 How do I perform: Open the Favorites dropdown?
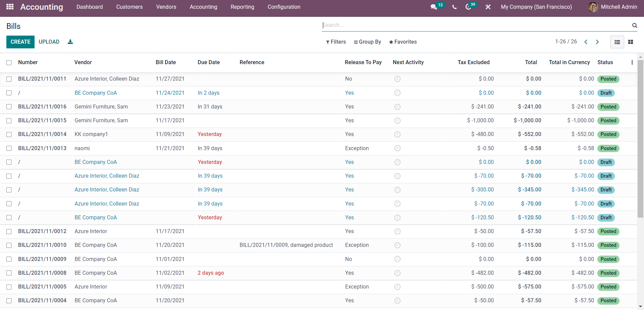pos(403,42)
